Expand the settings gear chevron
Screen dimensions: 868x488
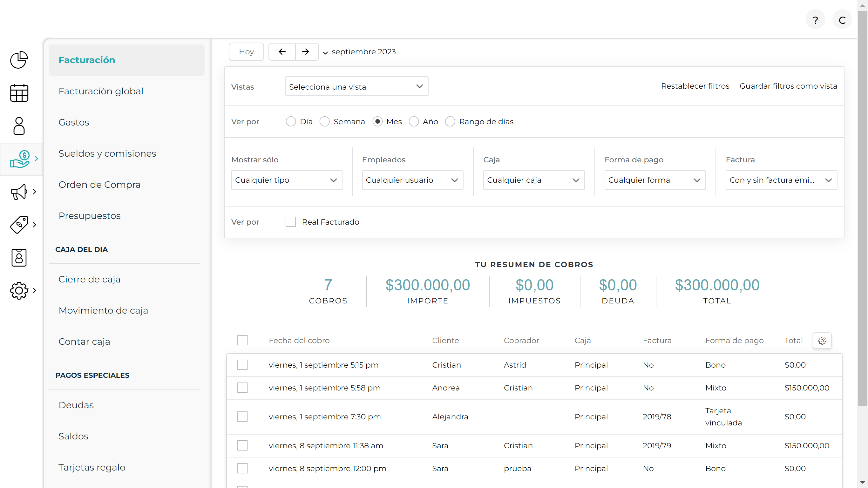click(x=34, y=290)
